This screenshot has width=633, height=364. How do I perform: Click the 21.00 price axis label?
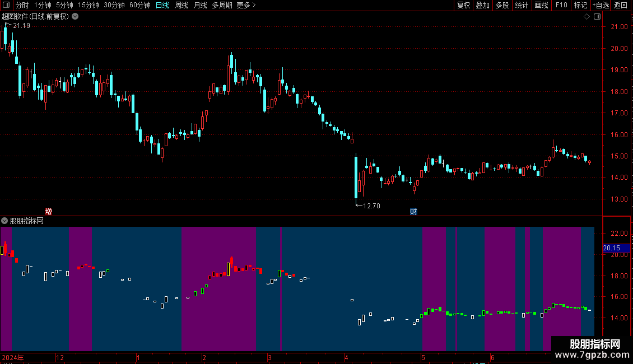(x=619, y=27)
